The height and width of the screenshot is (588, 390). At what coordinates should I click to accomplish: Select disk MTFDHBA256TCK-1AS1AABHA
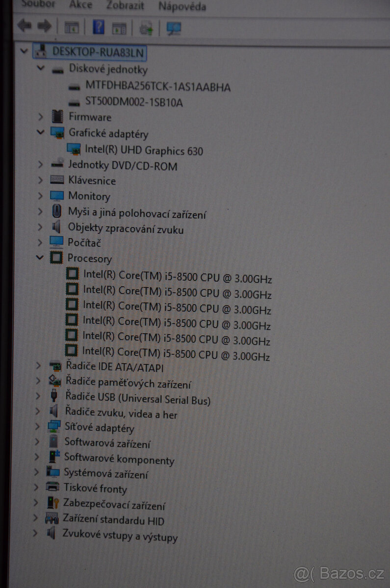(158, 87)
